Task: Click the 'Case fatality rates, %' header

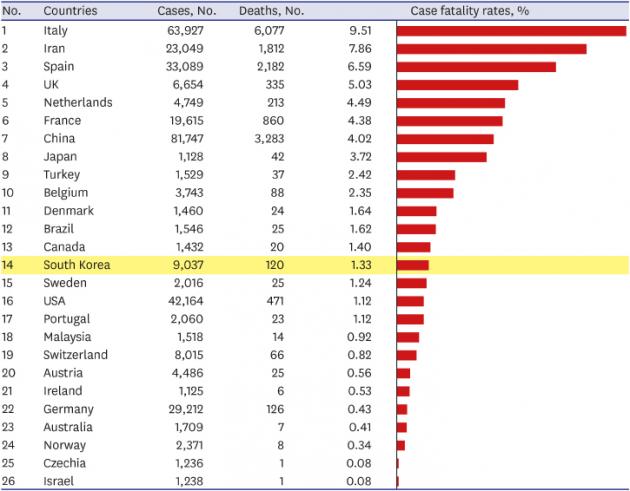Action: pos(467,11)
